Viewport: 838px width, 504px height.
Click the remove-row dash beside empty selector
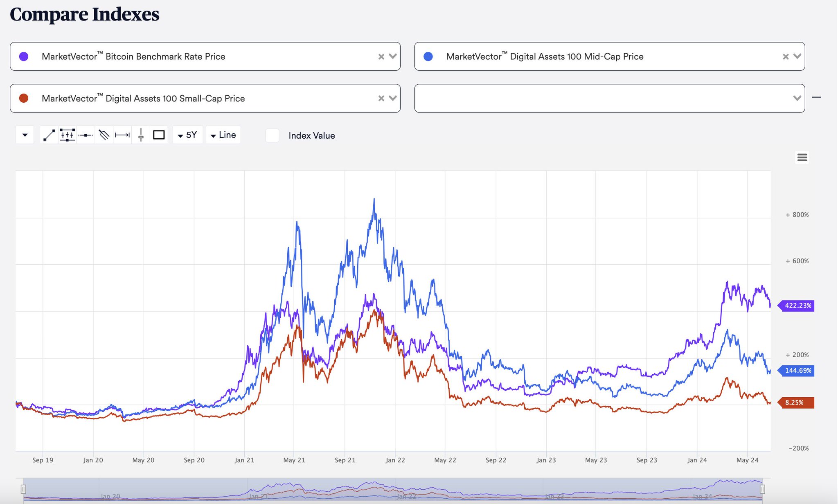(x=816, y=97)
